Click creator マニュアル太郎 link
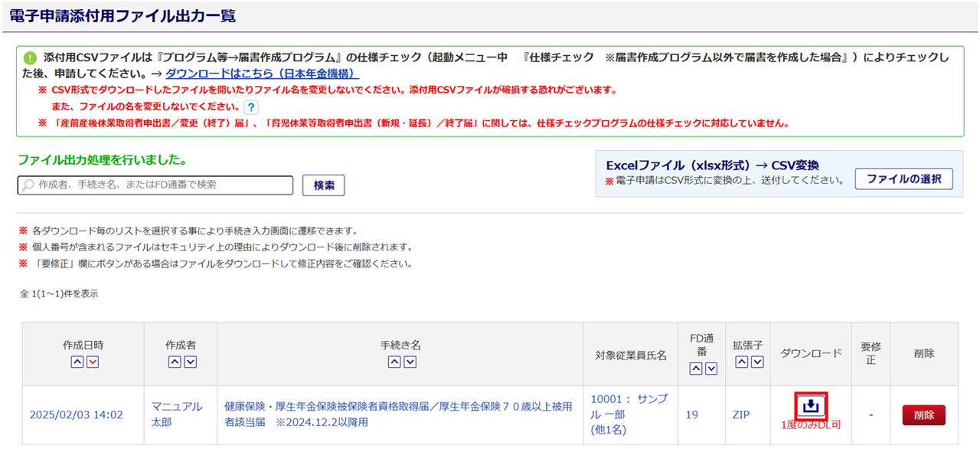 (177, 415)
